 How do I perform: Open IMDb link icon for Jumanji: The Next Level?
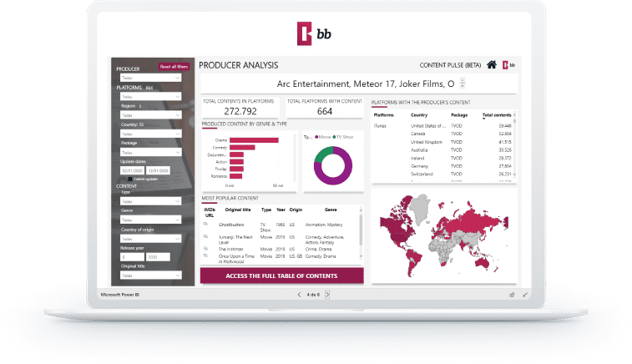(x=205, y=236)
